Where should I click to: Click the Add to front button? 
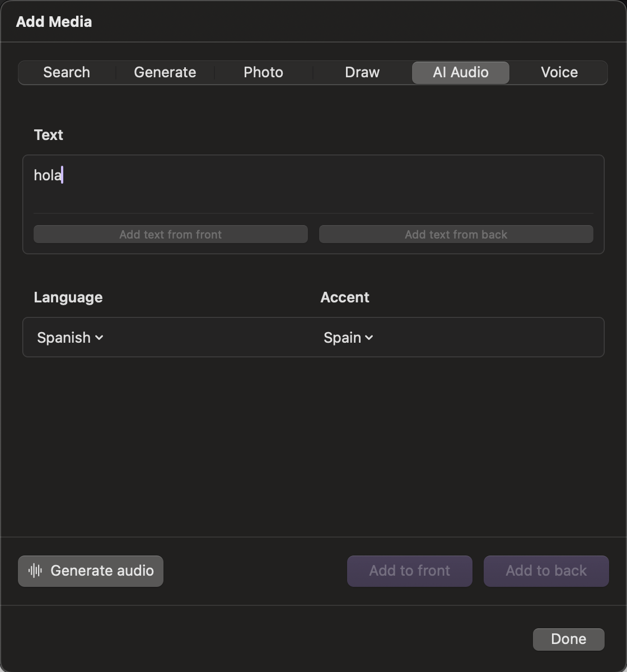[410, 571]
